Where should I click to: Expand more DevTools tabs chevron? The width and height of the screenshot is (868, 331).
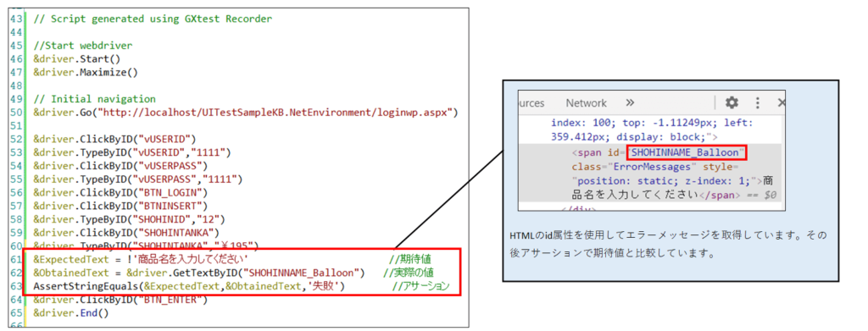630,102
